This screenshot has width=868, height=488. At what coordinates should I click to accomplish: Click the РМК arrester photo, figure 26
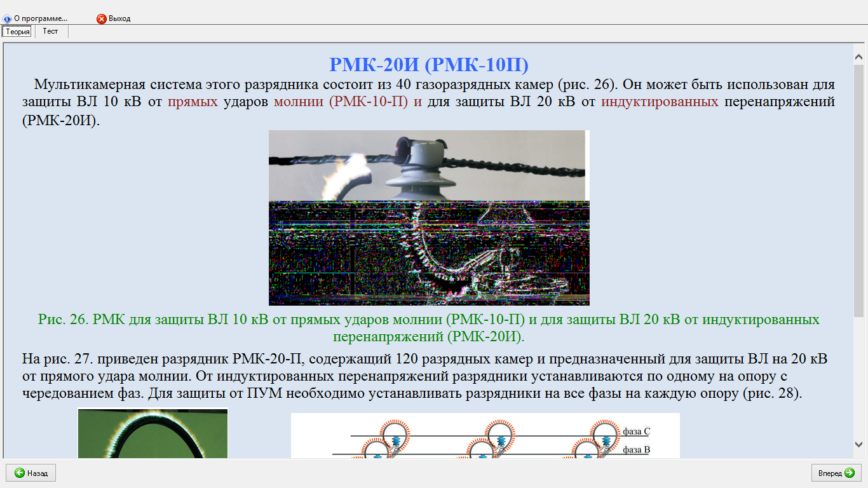[429, 218]
